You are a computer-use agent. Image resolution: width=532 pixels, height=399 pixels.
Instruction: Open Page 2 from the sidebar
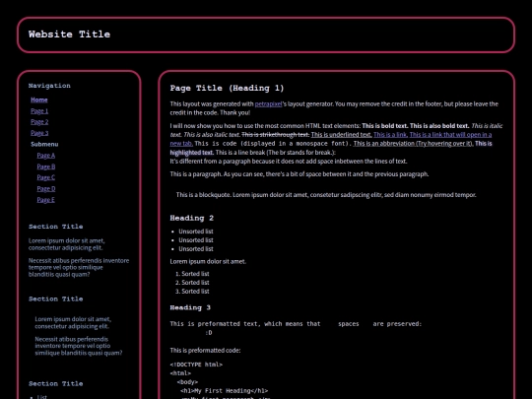pyautogui.click(x=39, y=122)
